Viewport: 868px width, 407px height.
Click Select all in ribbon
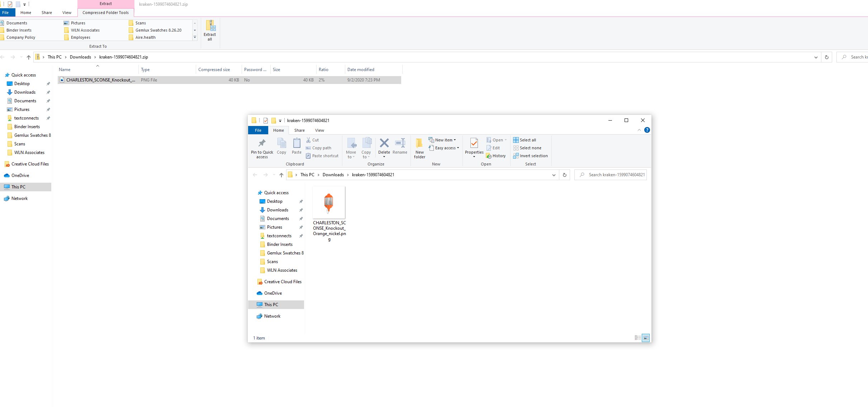click(x=525, y=140)
